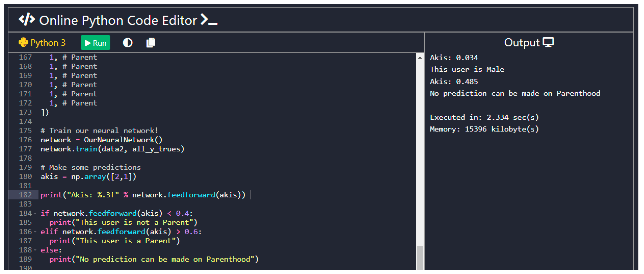Image resolution: width=644 pixels, height=274 pixels.
Task: Click the Executed in time output text
Action: (x=484, y=117)
